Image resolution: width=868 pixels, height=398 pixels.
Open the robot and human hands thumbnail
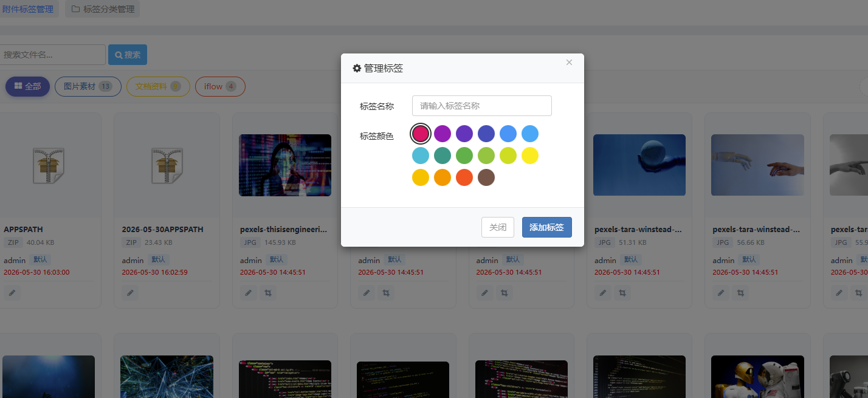coord(757,165)
